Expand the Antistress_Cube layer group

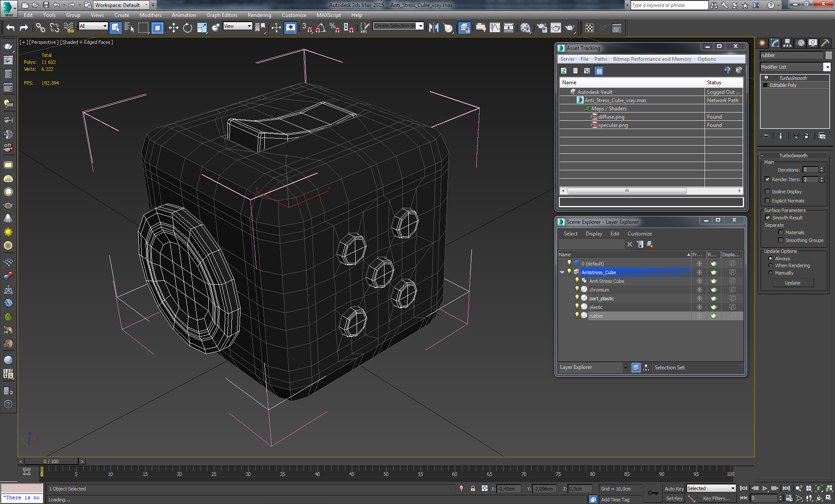(563, 272)
